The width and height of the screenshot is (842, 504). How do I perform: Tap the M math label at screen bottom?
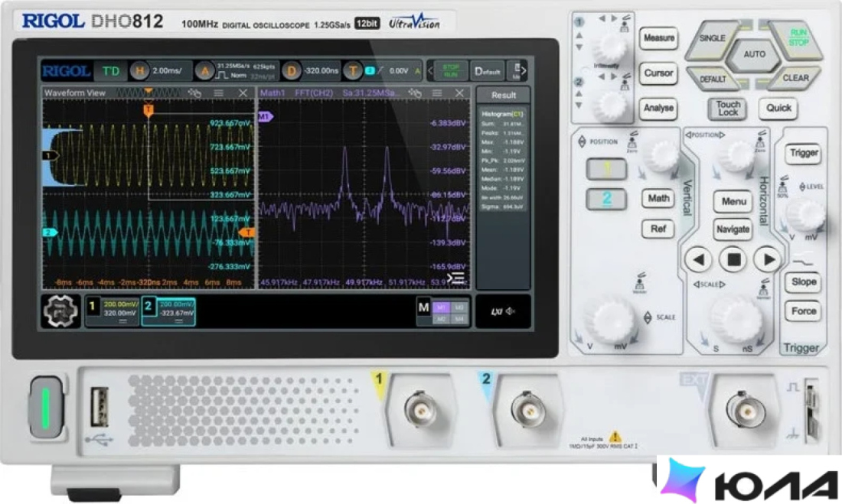tap(424, 307)
